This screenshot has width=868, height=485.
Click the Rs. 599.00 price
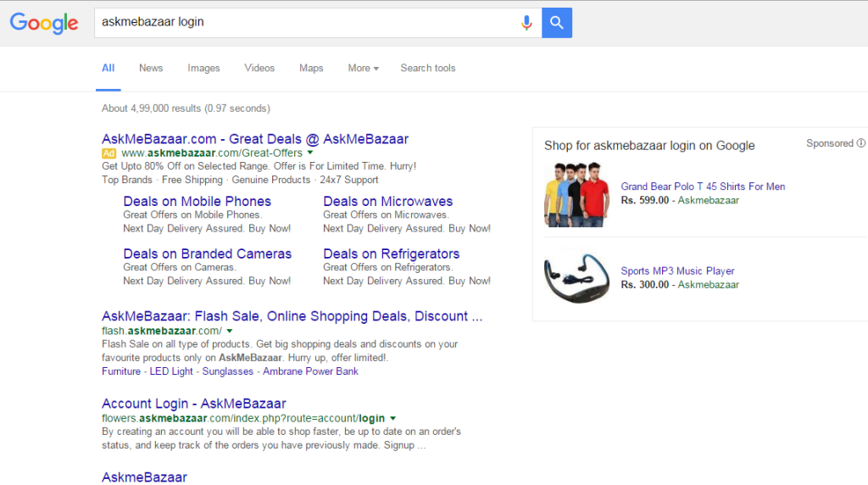pos(645,200)
